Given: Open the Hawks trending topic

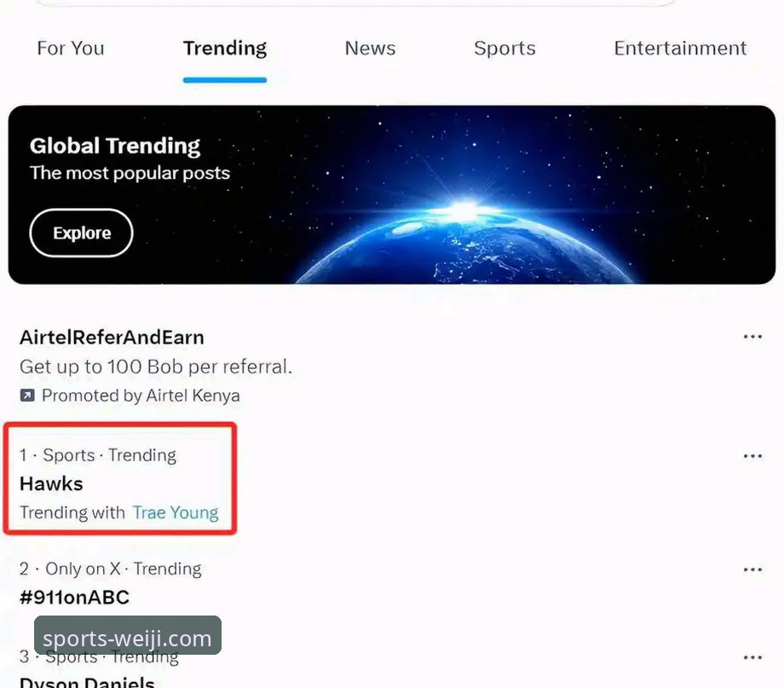Looking at the screenshot, I should [51, 484].
